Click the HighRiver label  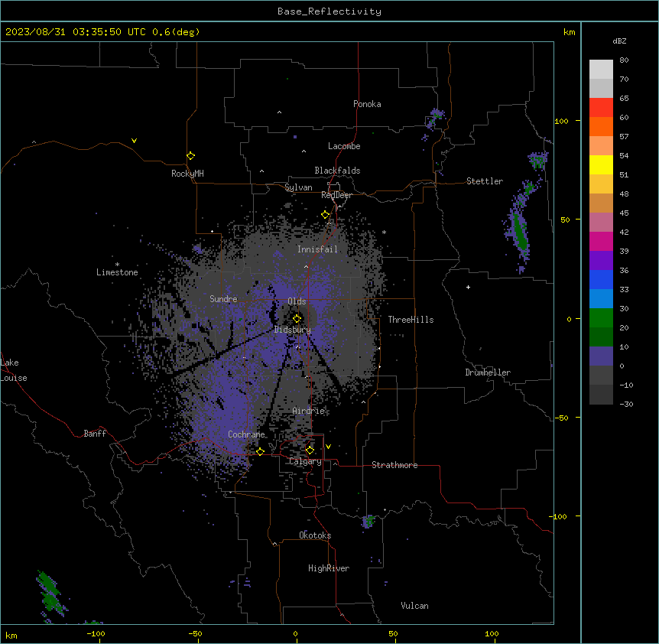[329, 568]
